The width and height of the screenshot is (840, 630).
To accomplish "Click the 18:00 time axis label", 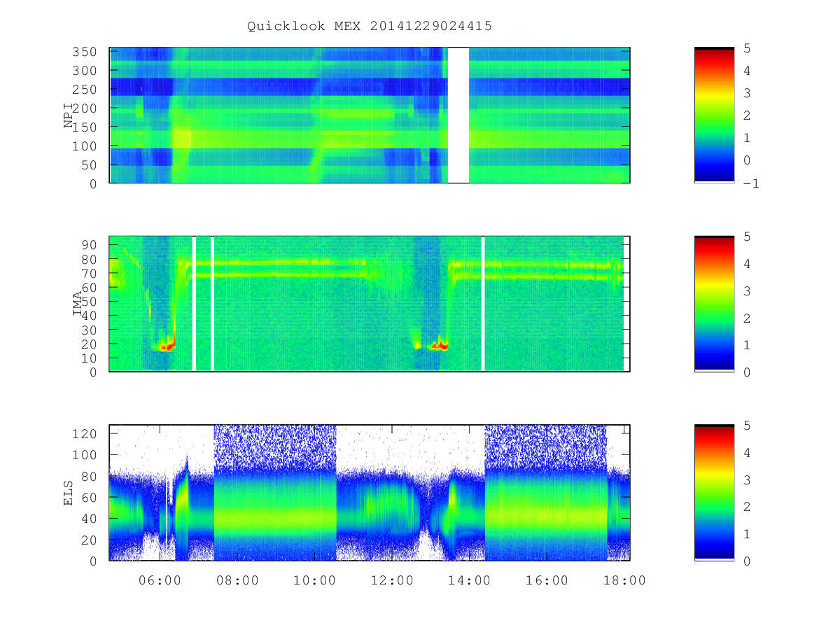I will (624, 580).
